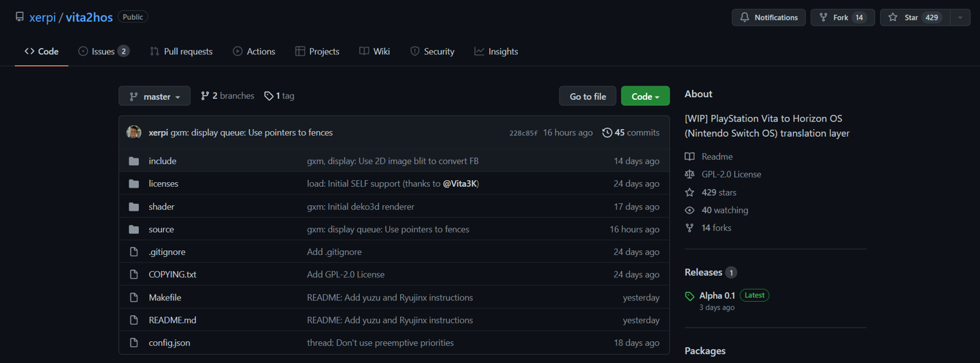Click the include folder icon
Screen dimensions: 980x363
(x=134, y=161)
